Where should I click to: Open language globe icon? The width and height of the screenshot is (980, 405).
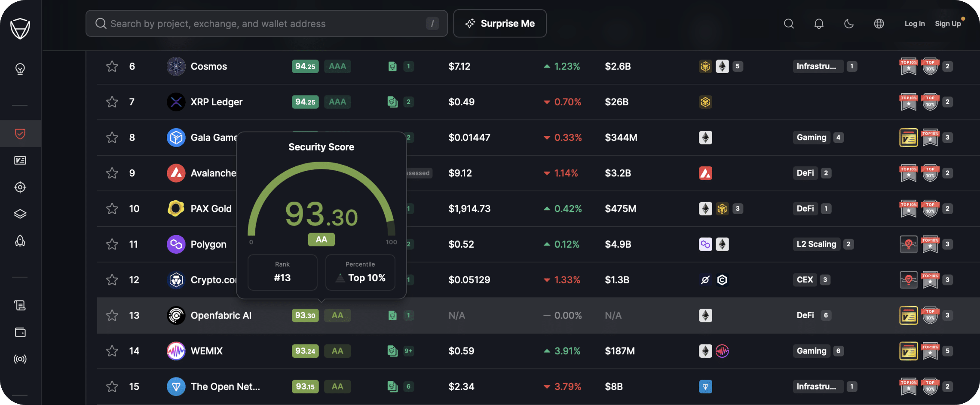tap(879, 24)
